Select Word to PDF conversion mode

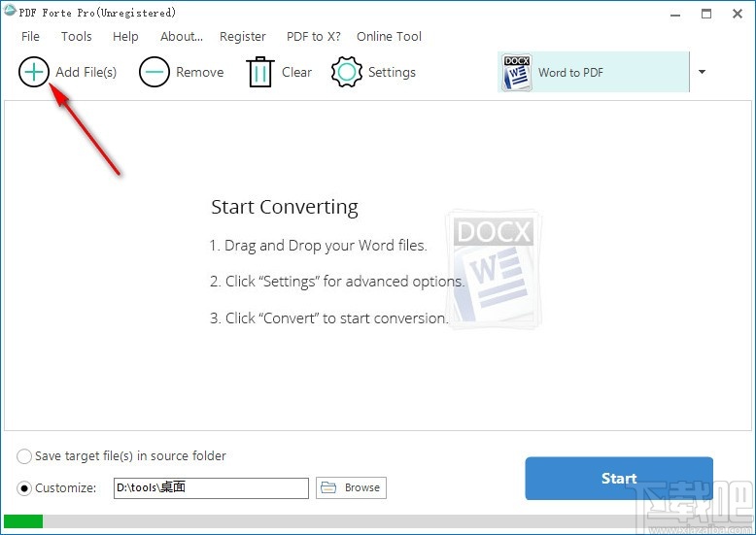[x=594, y=72]
